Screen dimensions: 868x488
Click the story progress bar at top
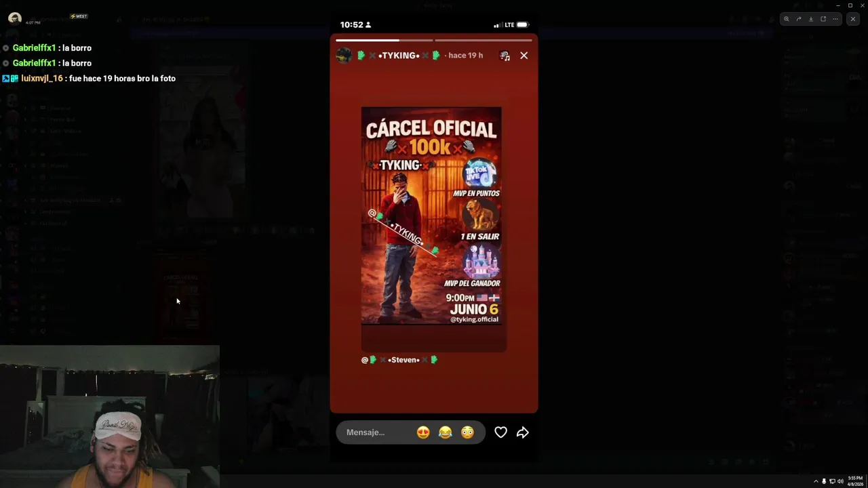click(434, 40)
